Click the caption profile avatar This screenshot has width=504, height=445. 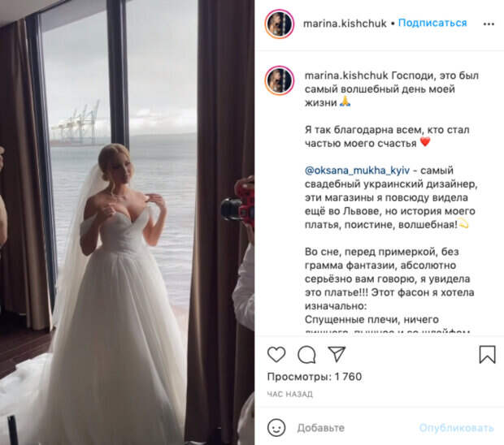click(280, 80)
